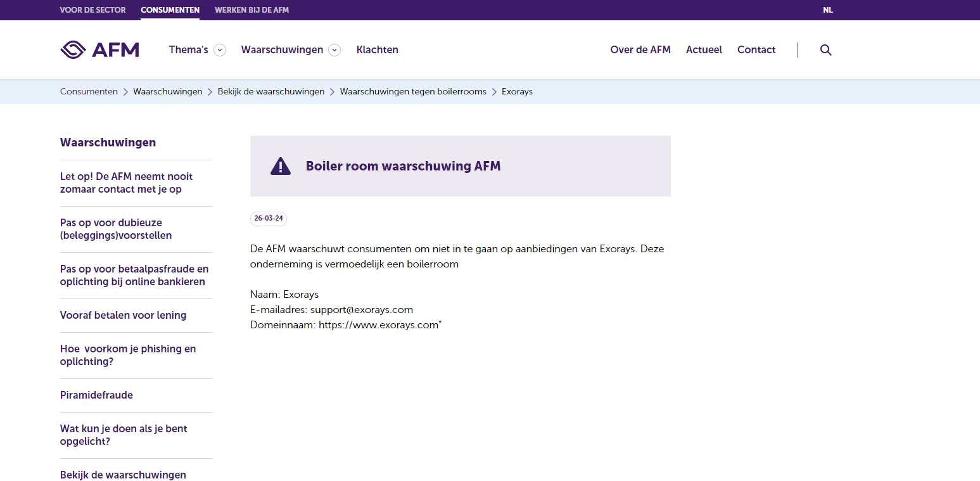The width and height of the screenshot is (980, 481).
Task: Open the Piramidefraude sidebar link
Action: (x=96, y=395)
